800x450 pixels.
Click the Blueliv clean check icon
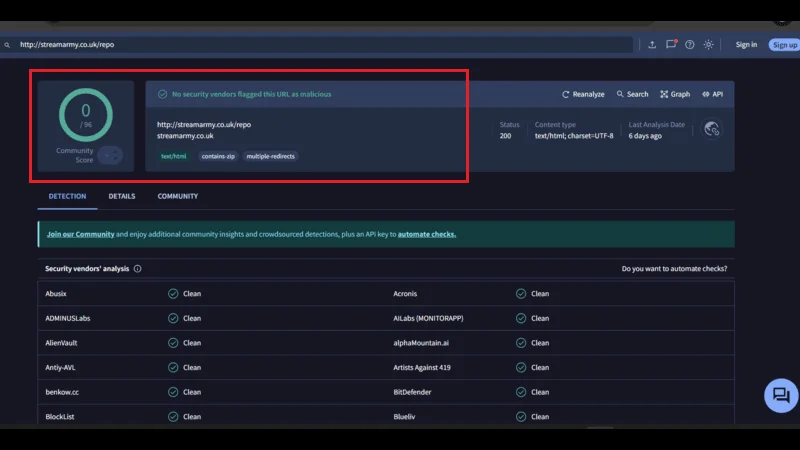coord(521,417)
